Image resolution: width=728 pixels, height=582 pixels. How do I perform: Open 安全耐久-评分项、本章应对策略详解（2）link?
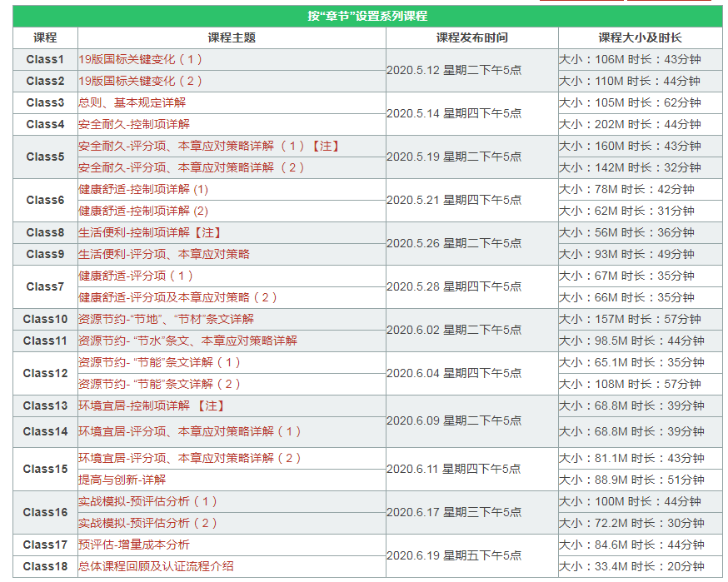point(192,167)
